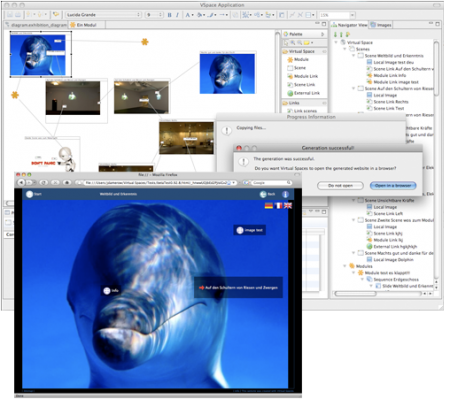The image size is (450, 399).
Task: Expand the Palette flyout arrow
Action: coord(323,34)
